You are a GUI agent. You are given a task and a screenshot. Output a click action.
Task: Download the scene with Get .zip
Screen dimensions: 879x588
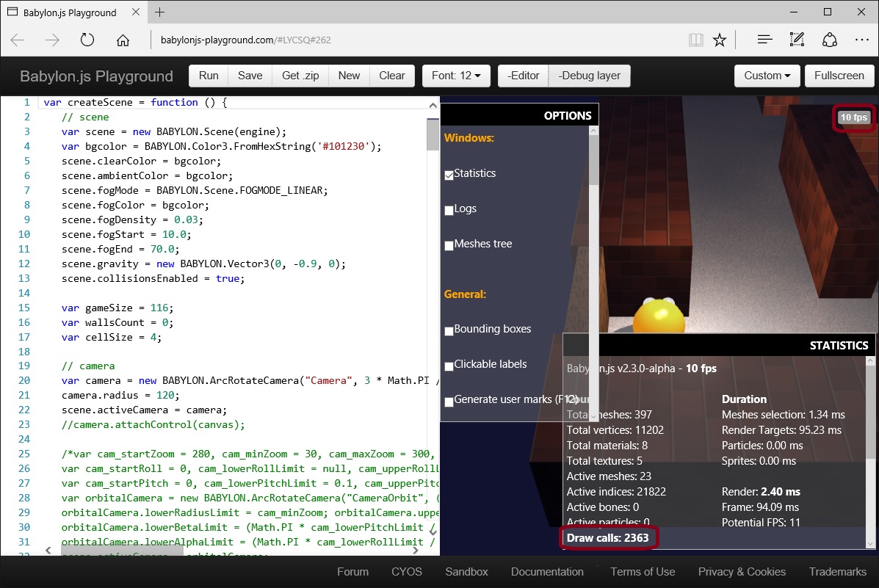(300, 76)
